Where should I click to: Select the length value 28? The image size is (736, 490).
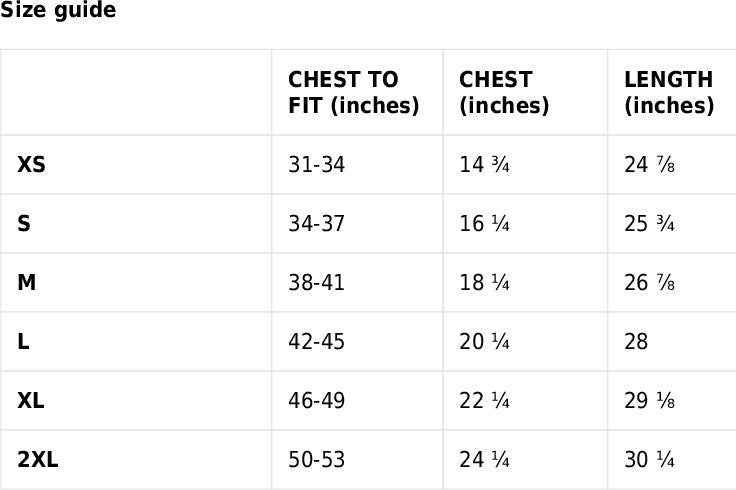(636, 342)
